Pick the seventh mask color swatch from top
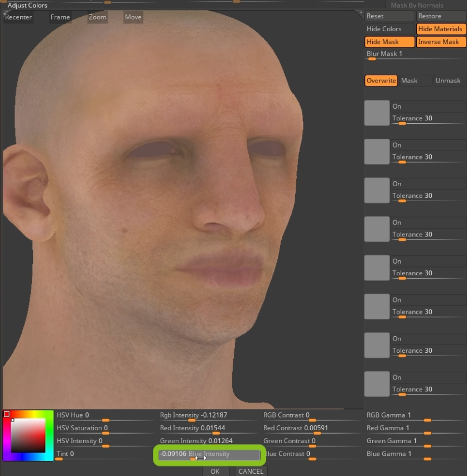 377,345
